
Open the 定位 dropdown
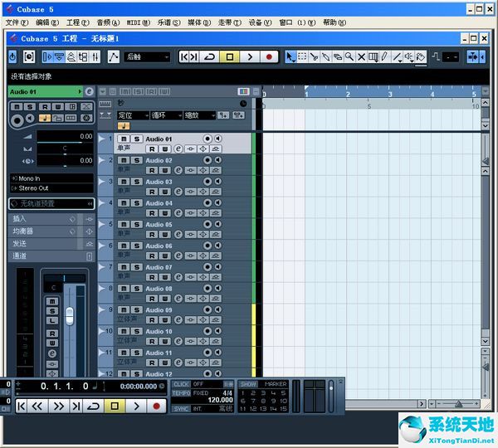point(133,115)
